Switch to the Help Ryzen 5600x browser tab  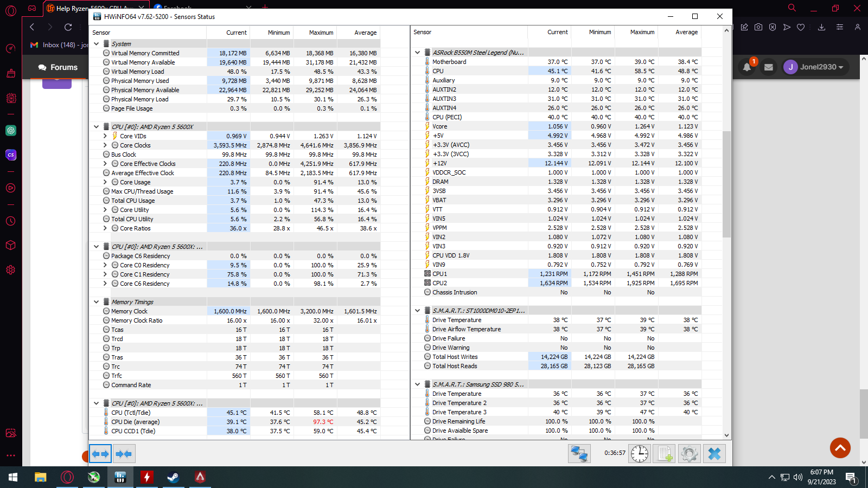click(x=95, y=8)
